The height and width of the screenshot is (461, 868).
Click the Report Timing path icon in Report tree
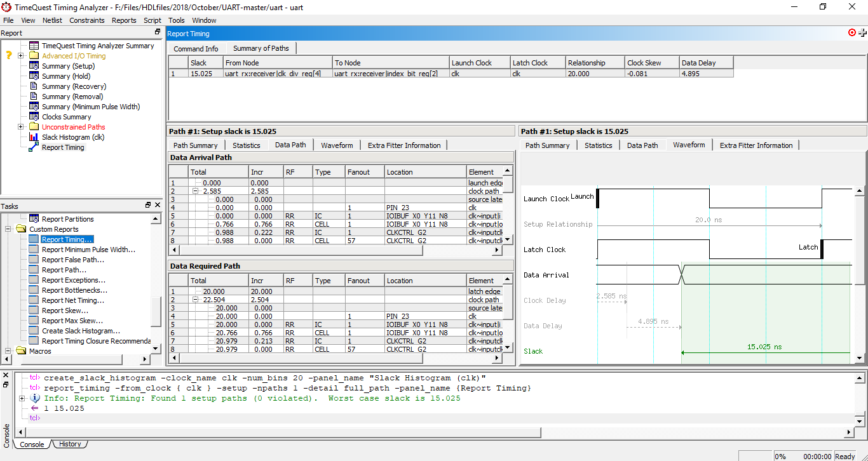click(34, 147)
